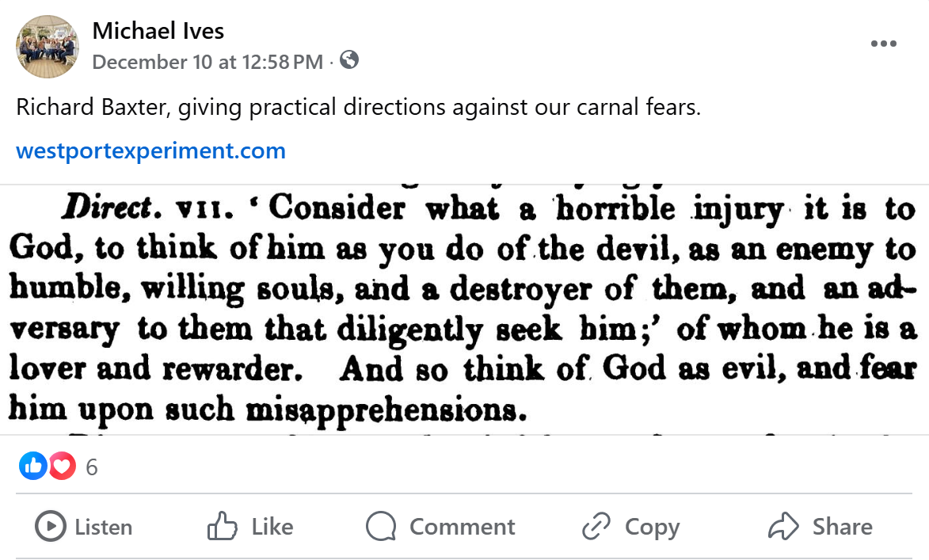Open the three-dot post options menu
This screenshot has height=560, width=929.
point(883,44)
